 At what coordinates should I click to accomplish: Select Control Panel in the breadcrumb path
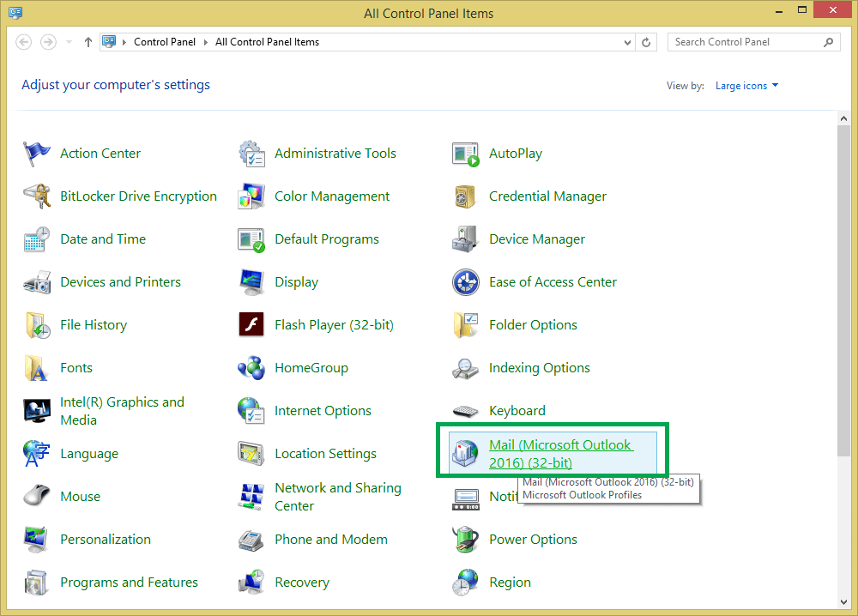coord(164,42)
